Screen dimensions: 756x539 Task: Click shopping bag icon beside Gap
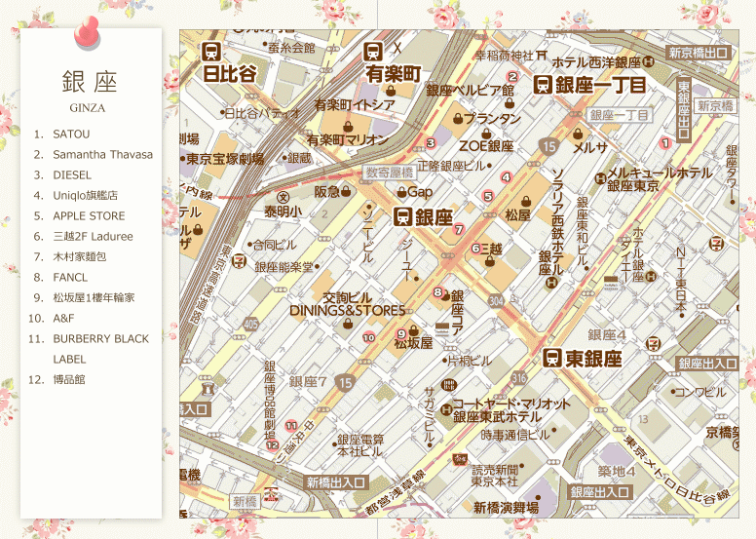pyautogui.click(x=401, y=193)
